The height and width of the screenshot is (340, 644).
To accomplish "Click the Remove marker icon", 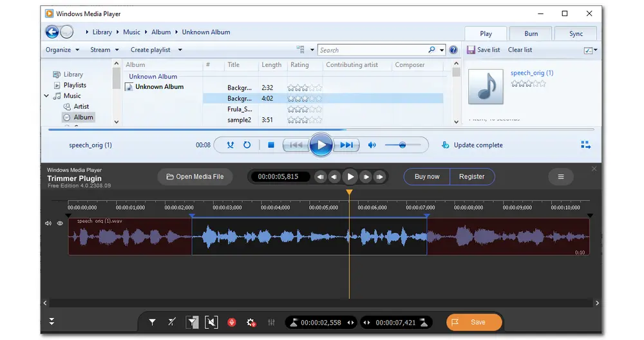I will (x=172, y=323).
